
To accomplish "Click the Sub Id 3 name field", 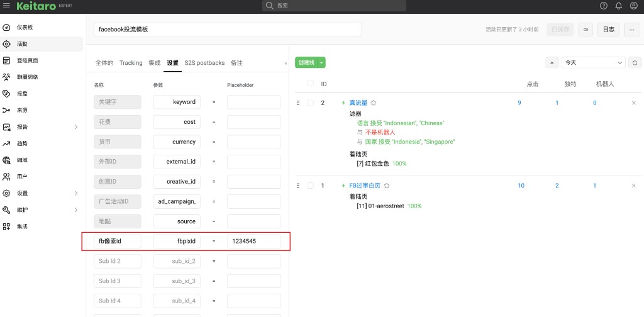I will (118, 281).
